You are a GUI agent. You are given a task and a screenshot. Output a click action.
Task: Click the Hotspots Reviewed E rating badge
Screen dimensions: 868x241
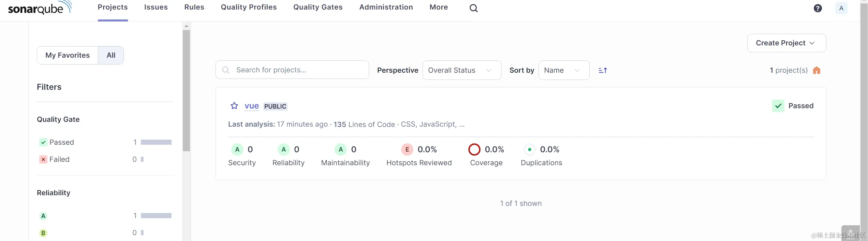407,150
